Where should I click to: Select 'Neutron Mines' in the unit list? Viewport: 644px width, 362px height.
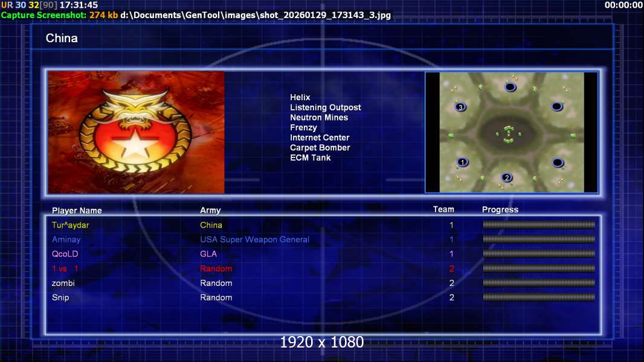319,117
